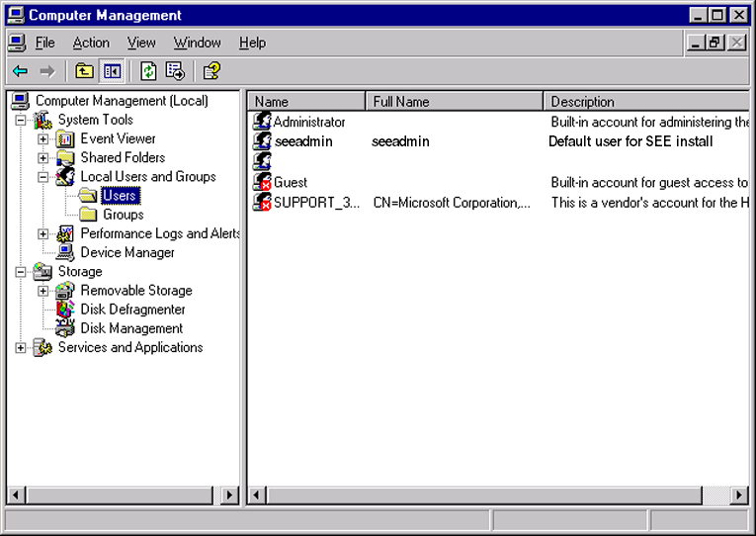The height and width of the screenshot is (536, 756).
Task: Expand Performance Logs and Alerts node
Action: 42,234
